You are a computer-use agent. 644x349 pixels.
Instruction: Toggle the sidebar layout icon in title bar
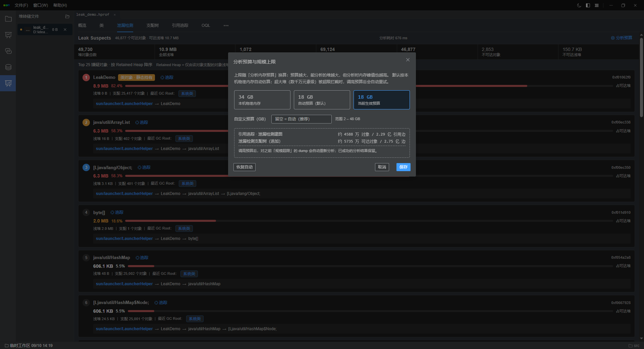coord(588,5)
